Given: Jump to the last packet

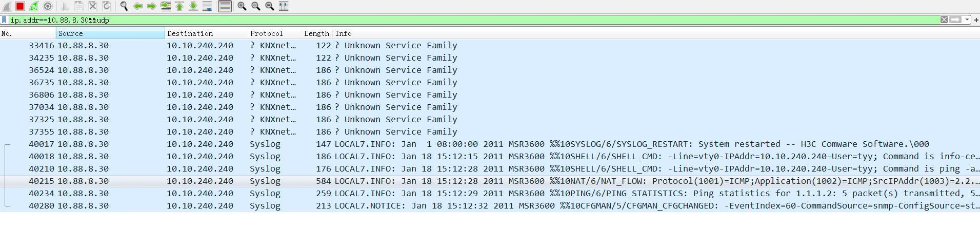Looking at the screenshot, I should coord(193,6).
